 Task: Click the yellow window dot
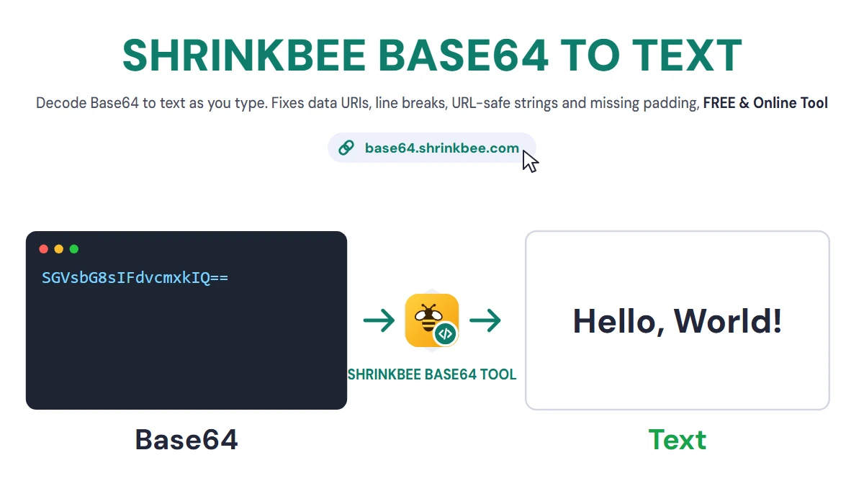[59, 249]
